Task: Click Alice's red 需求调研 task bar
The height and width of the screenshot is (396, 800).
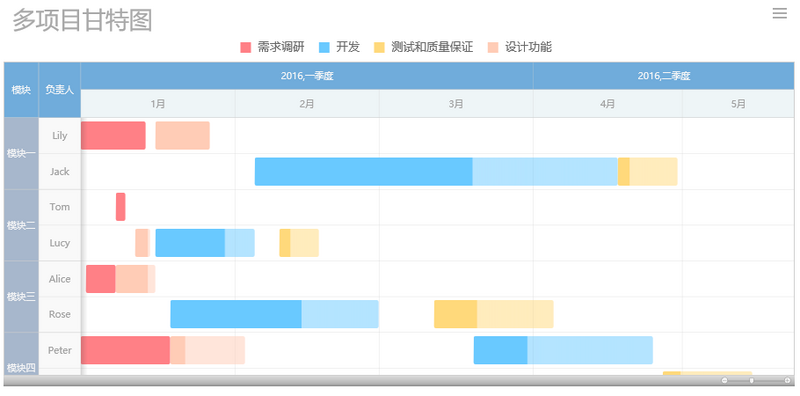Action: (101, 279)
